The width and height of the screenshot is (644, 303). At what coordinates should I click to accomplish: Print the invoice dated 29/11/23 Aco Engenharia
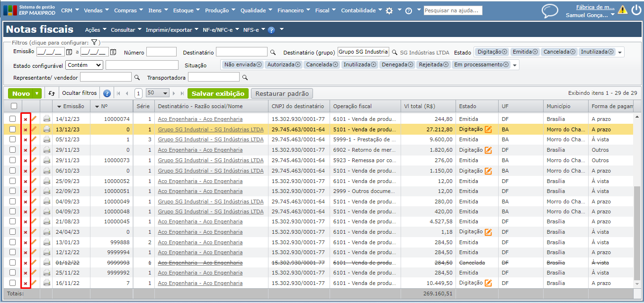click(x=47, y=150)
